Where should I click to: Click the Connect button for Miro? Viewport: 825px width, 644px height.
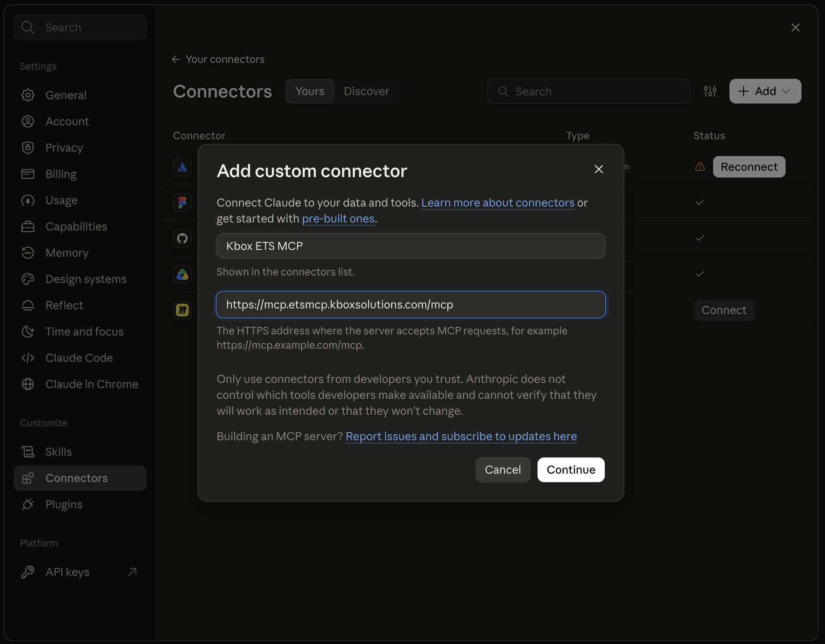[x=724, y=310]
